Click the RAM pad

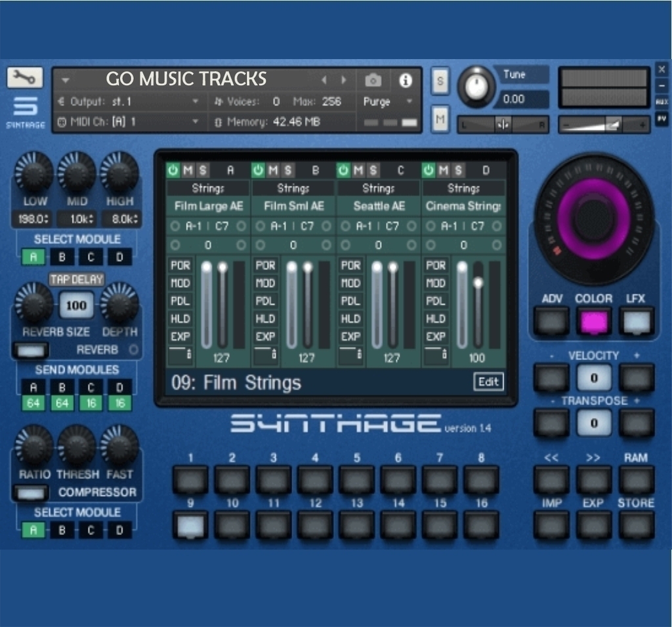click(637, 479)
